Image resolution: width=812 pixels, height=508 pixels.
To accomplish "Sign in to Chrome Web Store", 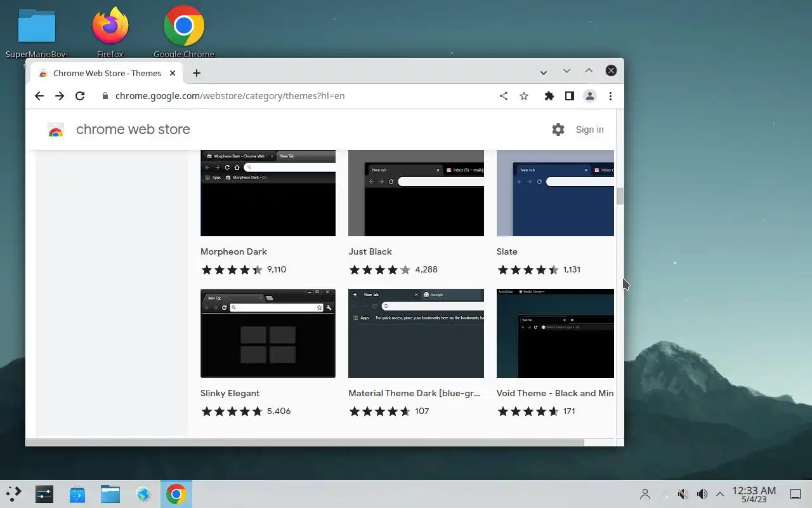I will [x=590, y=130].
